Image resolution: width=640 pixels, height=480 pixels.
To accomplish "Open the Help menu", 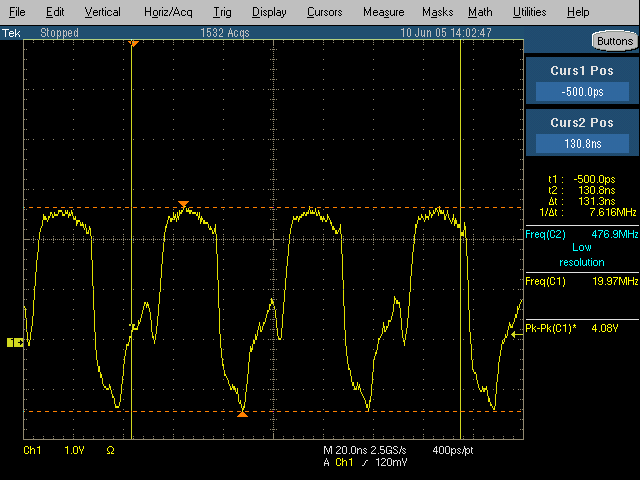I will (578, 12).
